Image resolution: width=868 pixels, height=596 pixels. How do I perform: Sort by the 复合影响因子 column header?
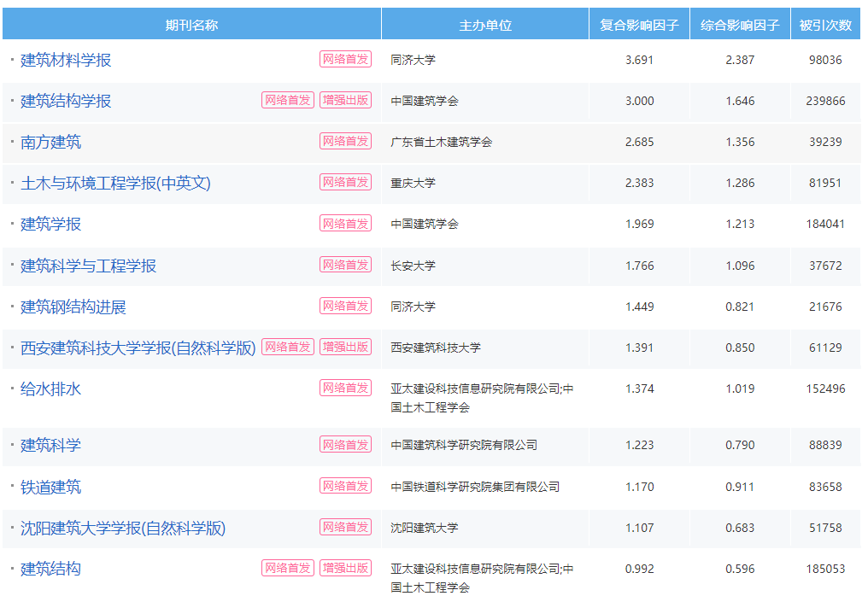pos(638,24)
